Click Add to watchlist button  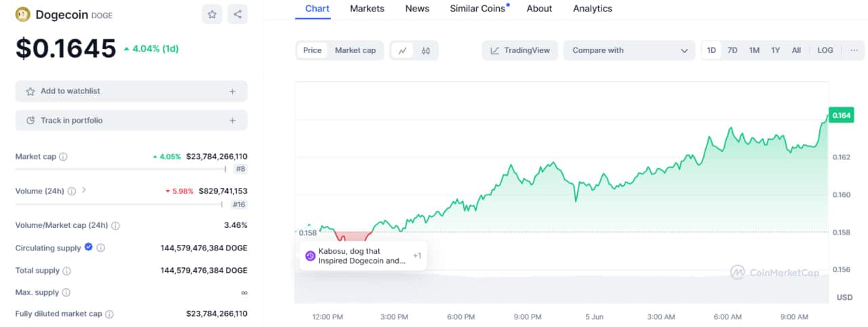coord(132,91)
